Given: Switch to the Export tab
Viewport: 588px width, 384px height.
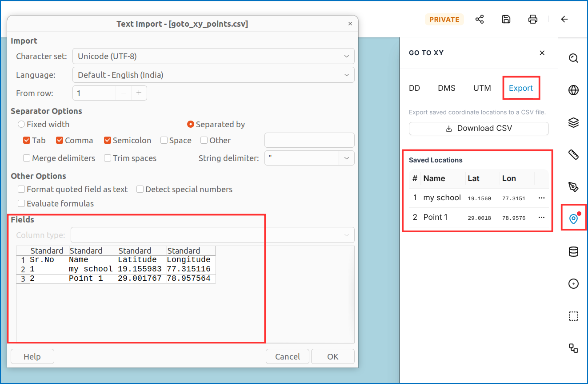Looking at the screenshot, I should point(521,88).
